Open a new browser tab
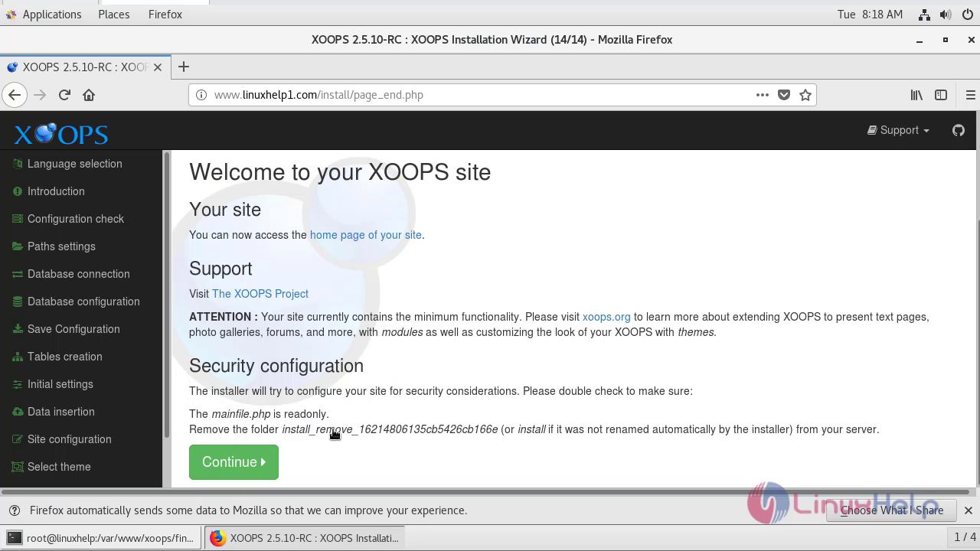This screenshot has height=551, width=980. click(183, 67)
